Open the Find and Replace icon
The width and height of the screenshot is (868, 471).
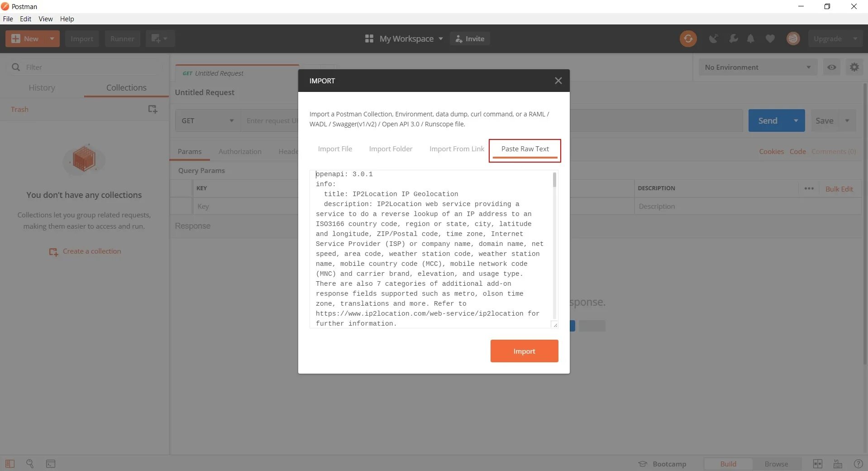pyautogui.click(x=30, y=464)
